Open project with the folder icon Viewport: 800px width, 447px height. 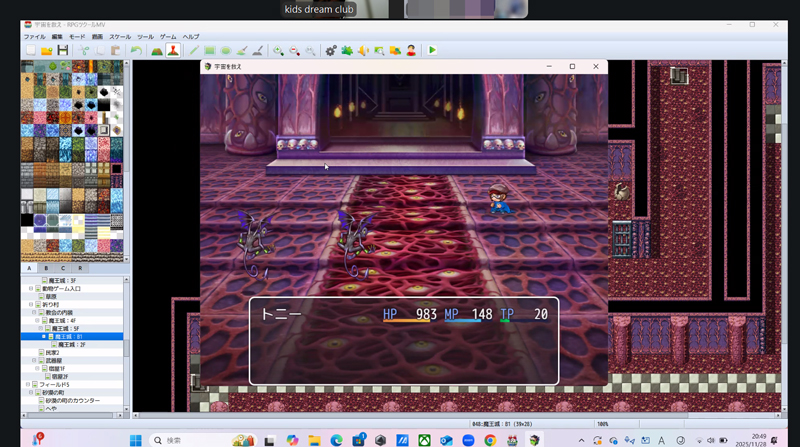(x=46, y=50)
